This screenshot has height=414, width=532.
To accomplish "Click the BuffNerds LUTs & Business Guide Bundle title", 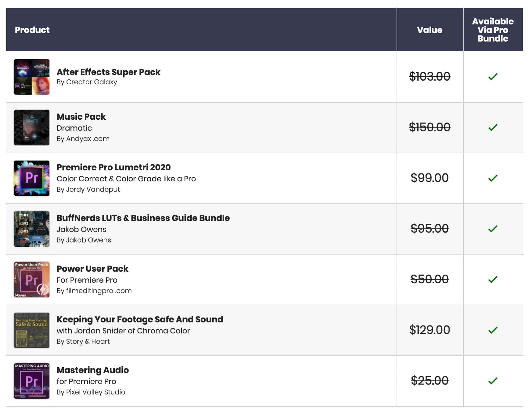I will (x=143, y=218).
